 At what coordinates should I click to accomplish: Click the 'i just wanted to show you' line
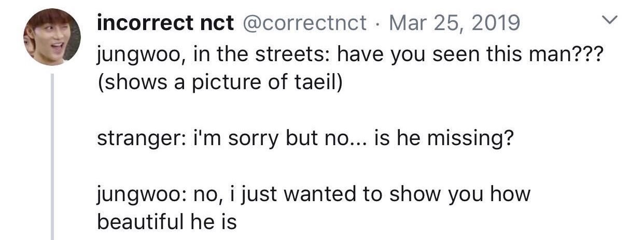pyautogui.click(x=314, y=194)
